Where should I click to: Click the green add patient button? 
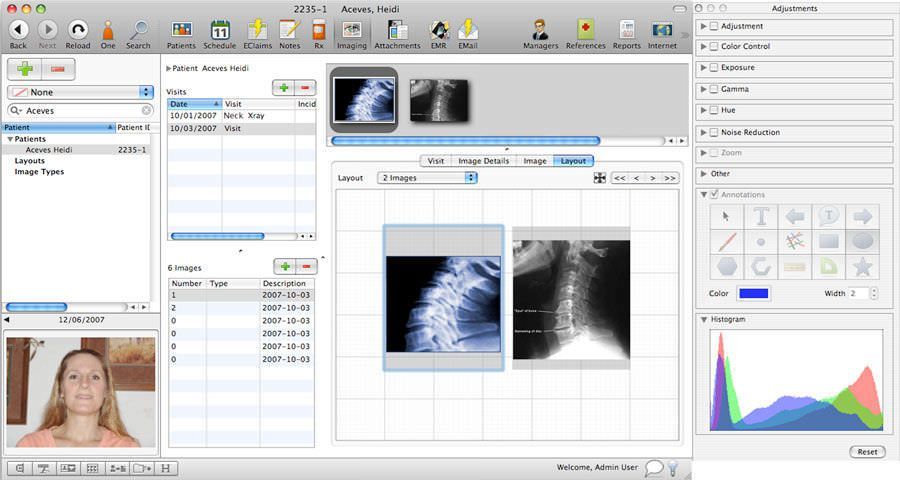[x=24, y=69]
